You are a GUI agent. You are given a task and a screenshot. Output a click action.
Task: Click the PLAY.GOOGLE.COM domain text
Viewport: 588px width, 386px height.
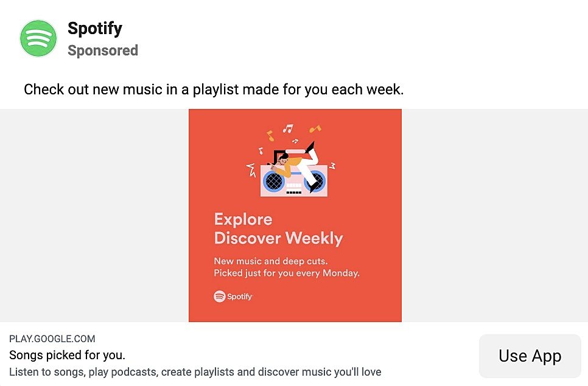coord(52,339)
